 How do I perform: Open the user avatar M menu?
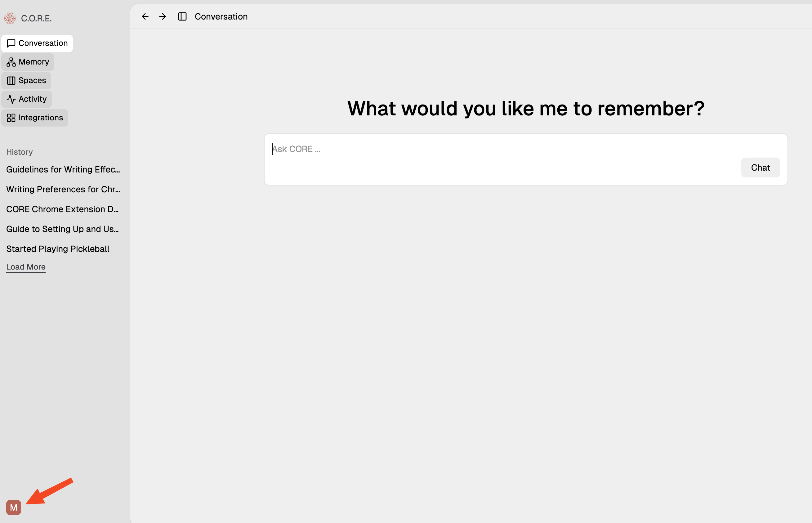click(14, 507)
